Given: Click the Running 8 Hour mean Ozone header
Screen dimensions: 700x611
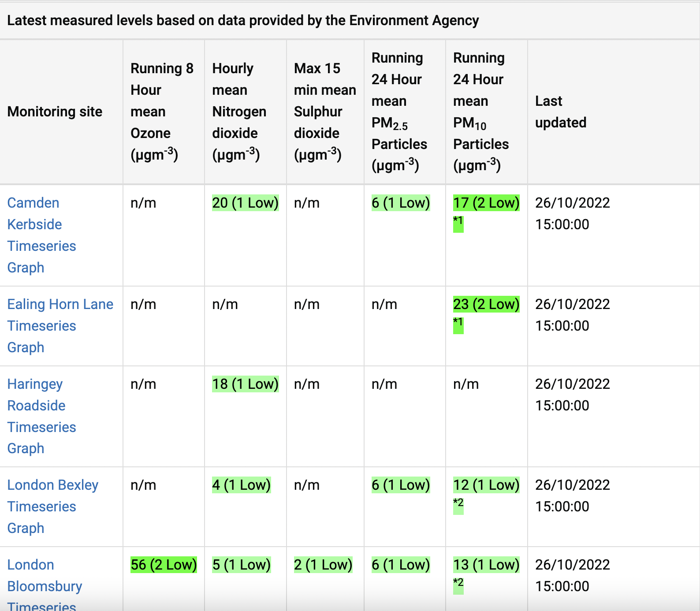Looking at the screenshot, I should [x=162, y=112].
